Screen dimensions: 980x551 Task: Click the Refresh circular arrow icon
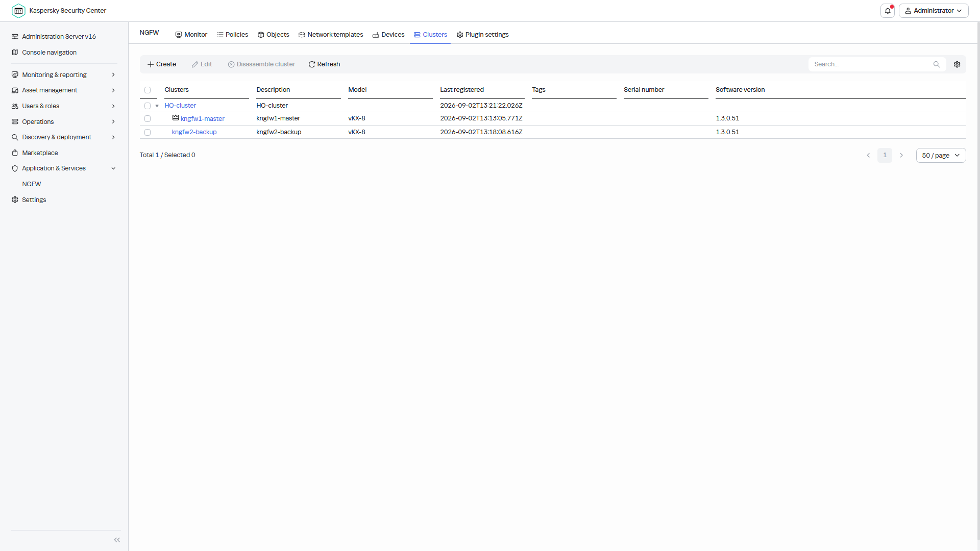coord(312,64)
